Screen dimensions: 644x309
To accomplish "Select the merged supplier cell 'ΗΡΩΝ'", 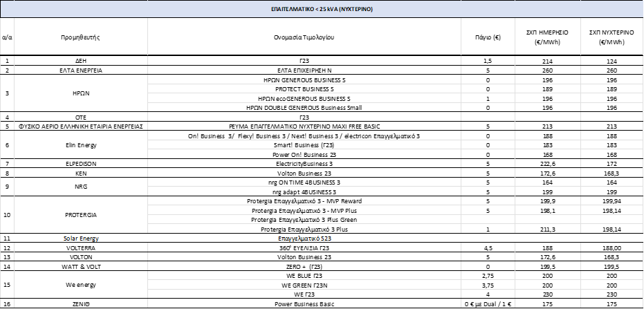I will (x=80, y=93).
